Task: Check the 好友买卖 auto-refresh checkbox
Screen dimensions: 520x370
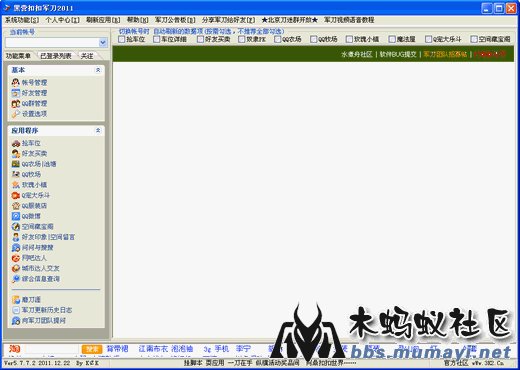Action: (200, 39)
